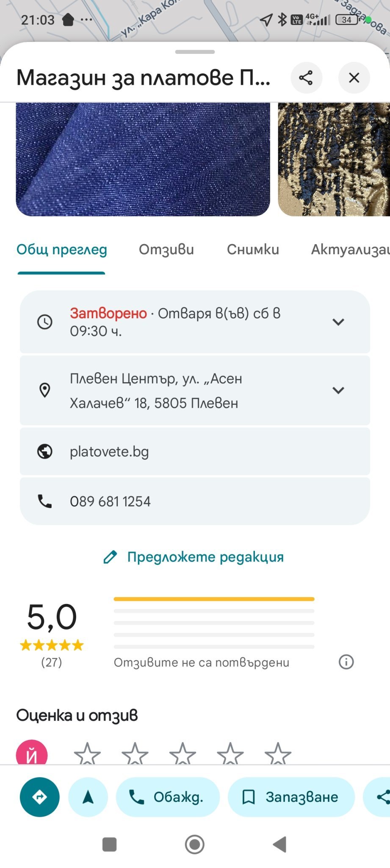Screen dimensions: 390x868
Task: Tap the info icon beside unverified reviews
Action: (346, 662)
